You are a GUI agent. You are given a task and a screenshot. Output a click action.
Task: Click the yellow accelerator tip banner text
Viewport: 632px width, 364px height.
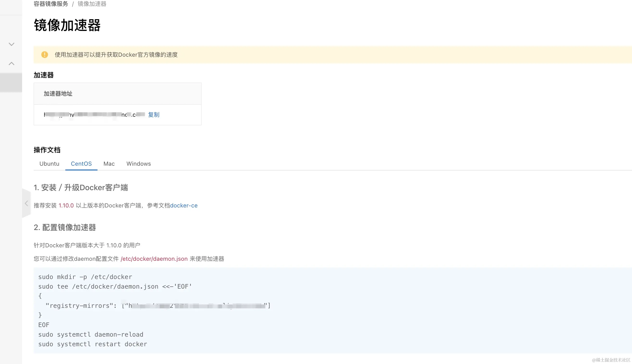[116, 55]
